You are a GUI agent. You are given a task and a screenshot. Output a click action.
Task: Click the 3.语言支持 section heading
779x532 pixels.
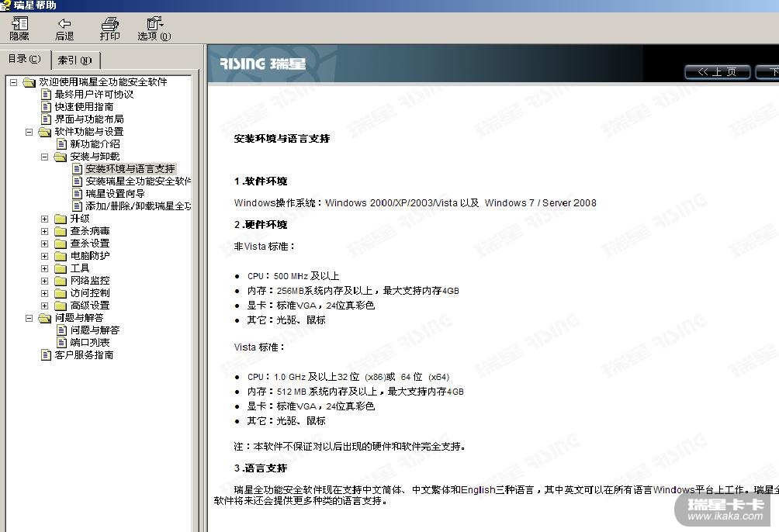[261, 468]
